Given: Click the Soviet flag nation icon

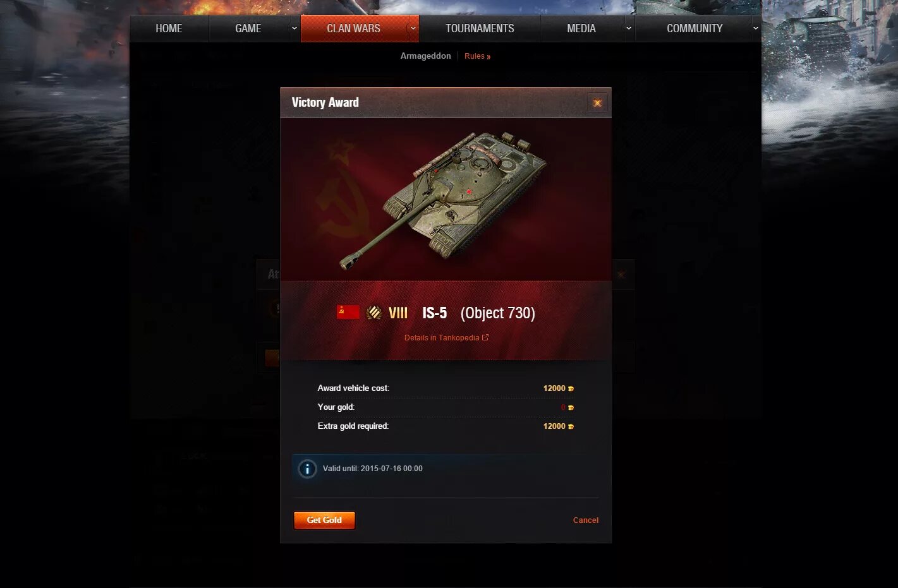Looking at the screenshot, I should [x=348, y=312].
